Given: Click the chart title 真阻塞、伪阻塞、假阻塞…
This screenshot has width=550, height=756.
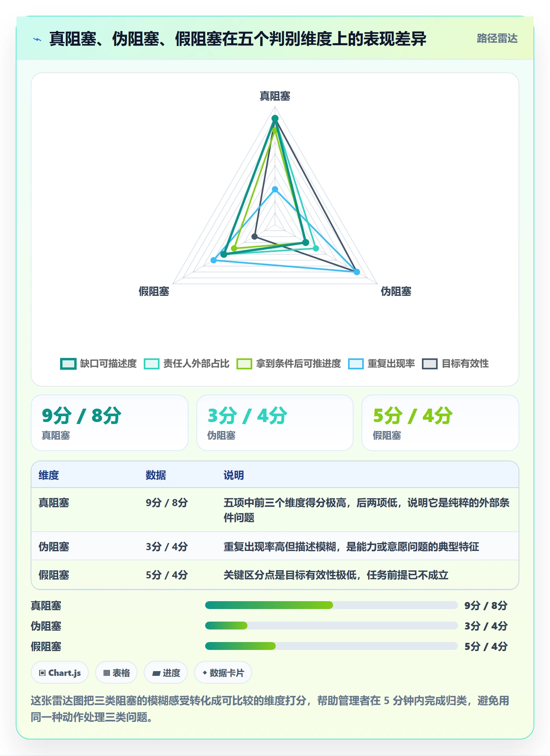Looking at the screenshot, I should (x=238, y=39).
